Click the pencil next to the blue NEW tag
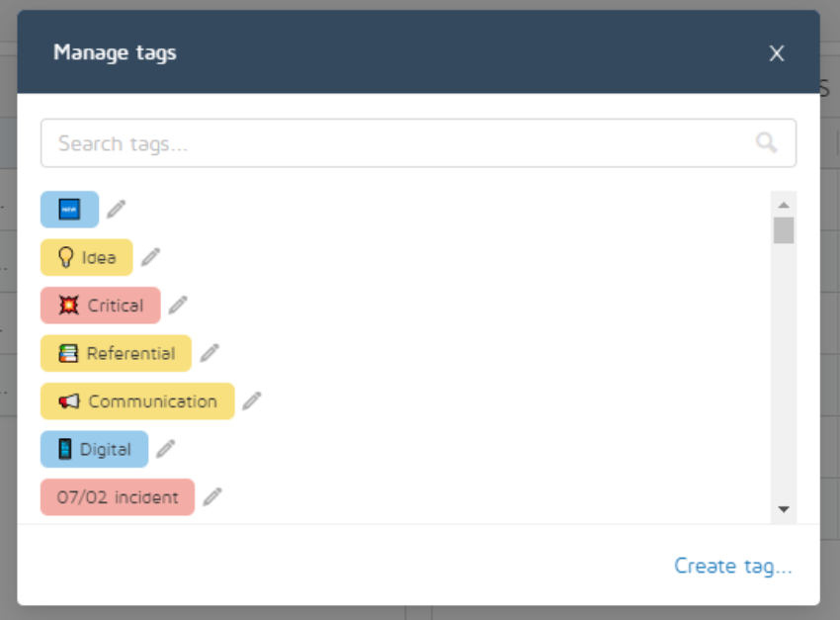Image resolution: width=840 pixels, height=620 pixels. click(x=116, y=209)
